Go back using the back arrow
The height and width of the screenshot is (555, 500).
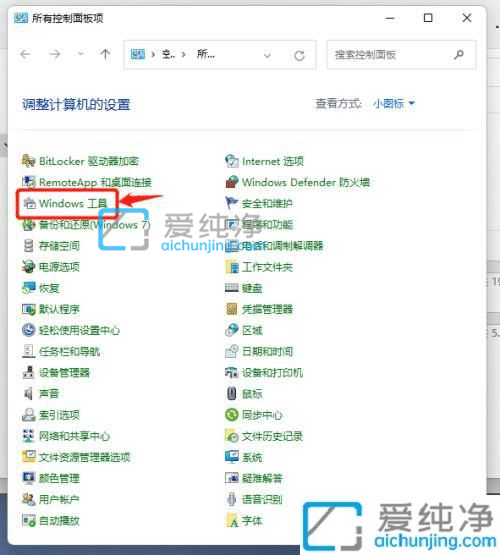(25, 55)
